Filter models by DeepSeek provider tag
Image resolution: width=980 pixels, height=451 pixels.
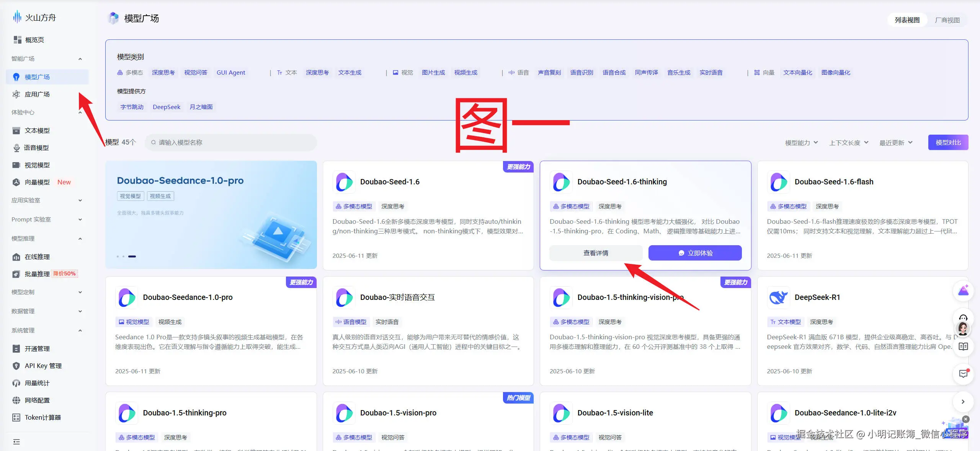click(166, 107)
